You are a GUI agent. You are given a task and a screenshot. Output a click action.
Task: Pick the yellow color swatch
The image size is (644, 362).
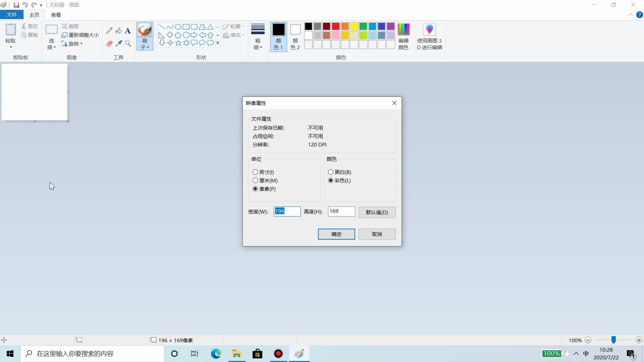point(354,26)
